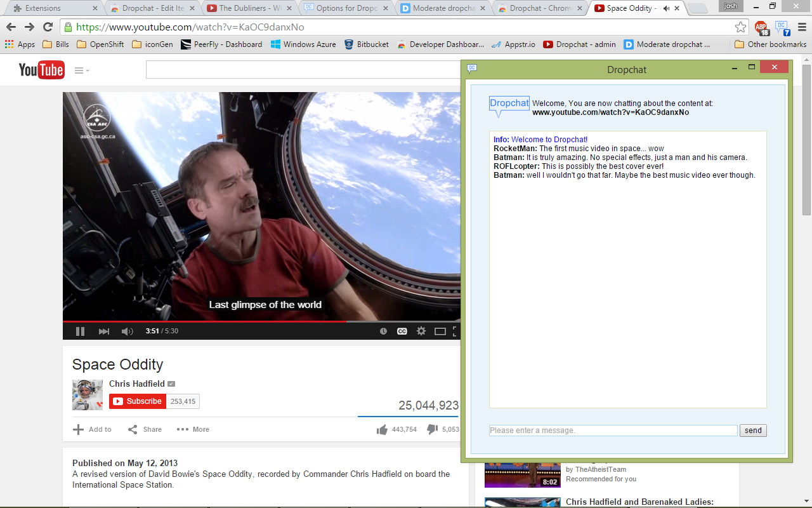Click Dropchat window title icon
This screenshot has width=812, height=508.
(471, 68)
